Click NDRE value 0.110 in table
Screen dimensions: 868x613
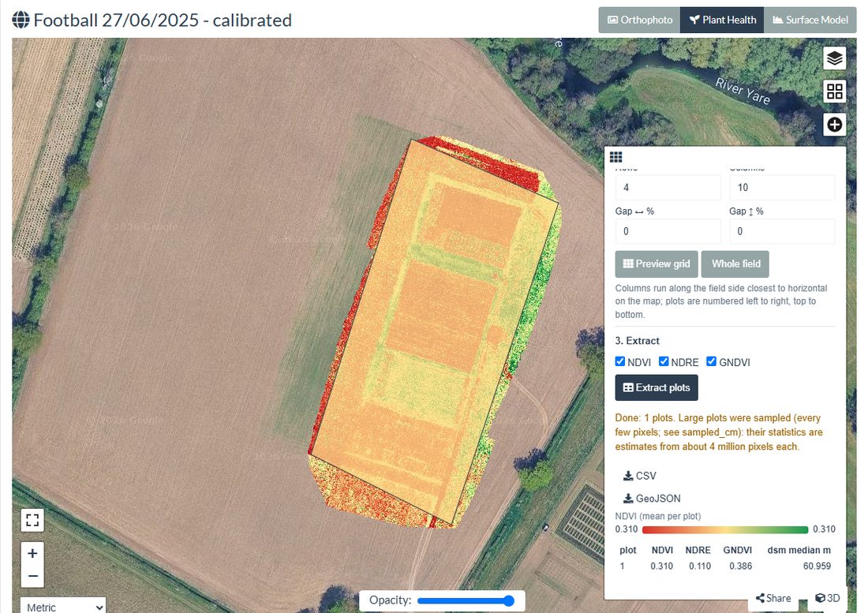700,566
